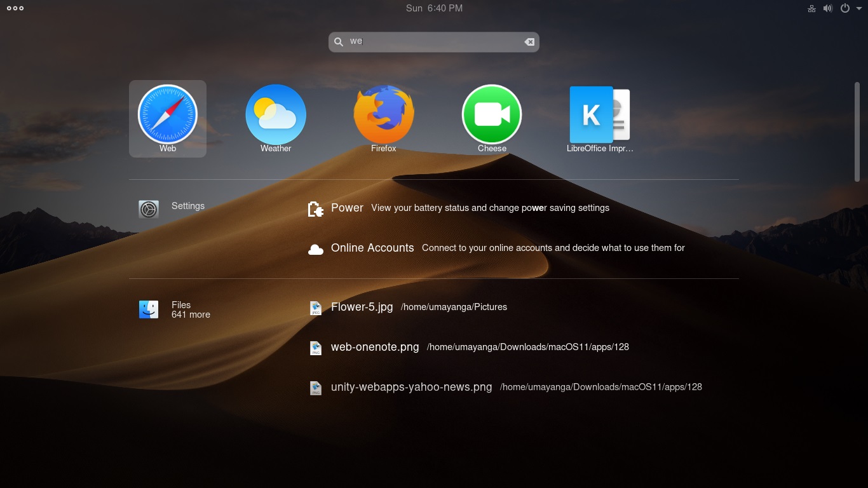Click the 'Firefox' app label
The height and width of the screenshot is (488, 868).
pos(384,148)
